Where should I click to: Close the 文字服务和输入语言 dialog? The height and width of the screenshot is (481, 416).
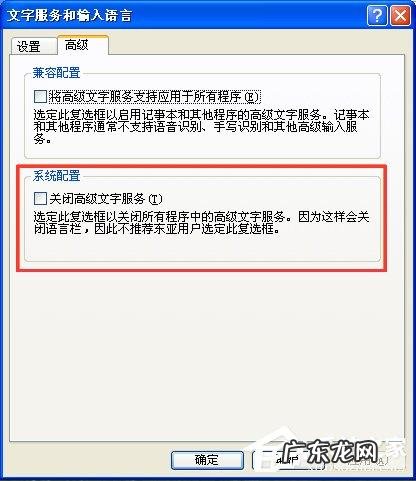400,16
